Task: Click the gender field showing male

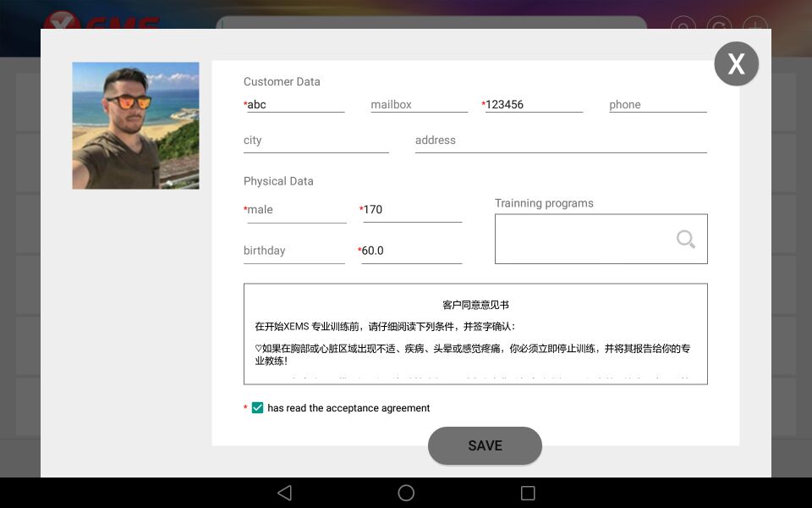Action: (x=296, y=209)
